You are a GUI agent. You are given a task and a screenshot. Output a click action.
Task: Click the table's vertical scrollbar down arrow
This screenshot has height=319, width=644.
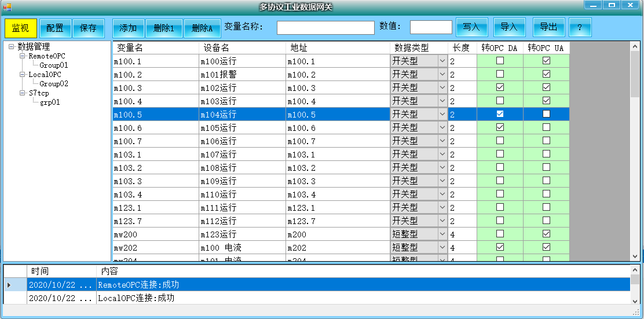click(635, 256)
